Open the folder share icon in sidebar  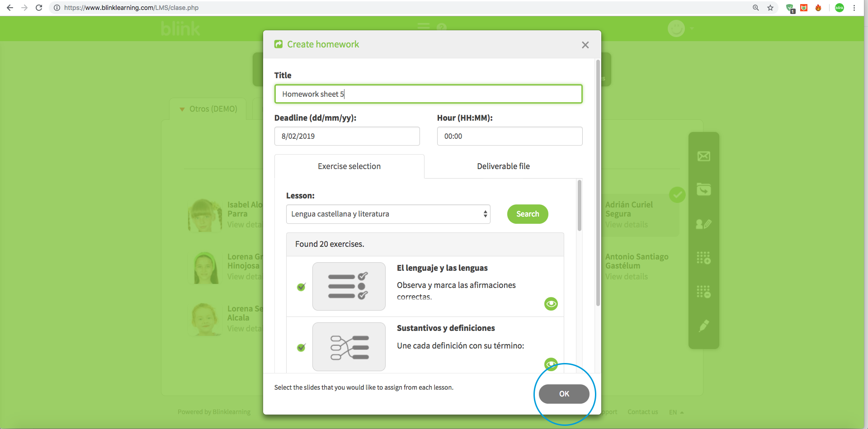[x=703, y=189]
